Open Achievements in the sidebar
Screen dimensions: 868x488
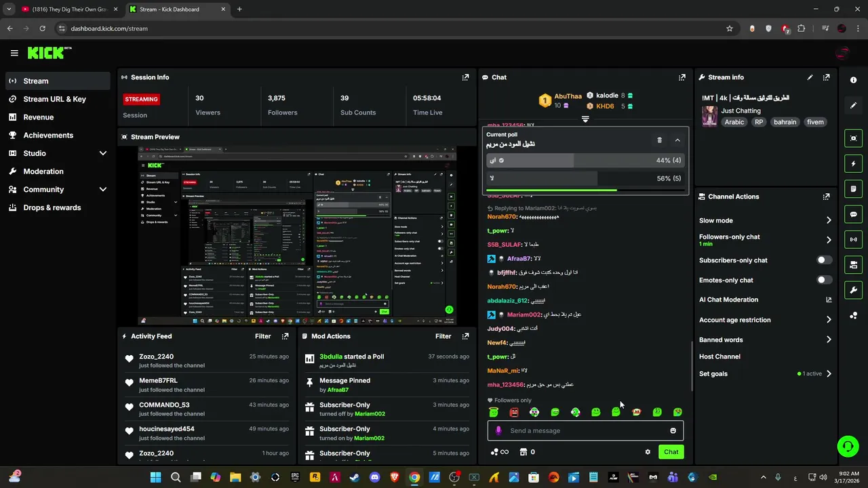click(x=57, y=135)
